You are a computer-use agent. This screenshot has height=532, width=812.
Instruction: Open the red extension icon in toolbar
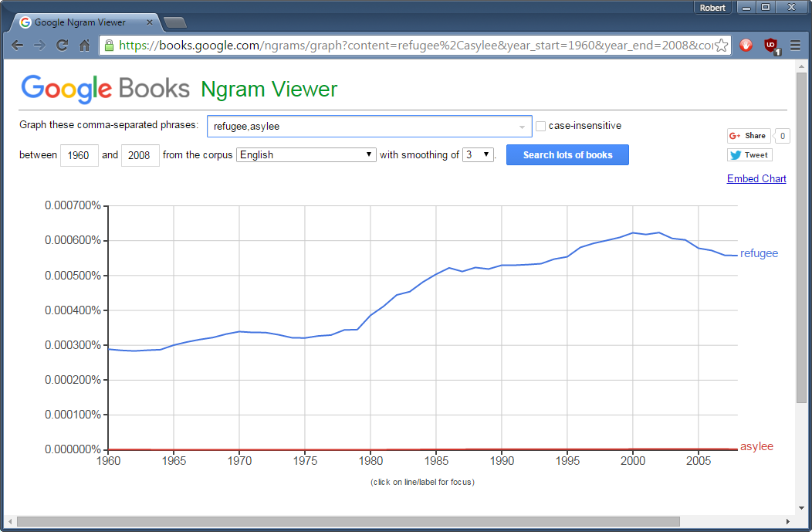746,46
